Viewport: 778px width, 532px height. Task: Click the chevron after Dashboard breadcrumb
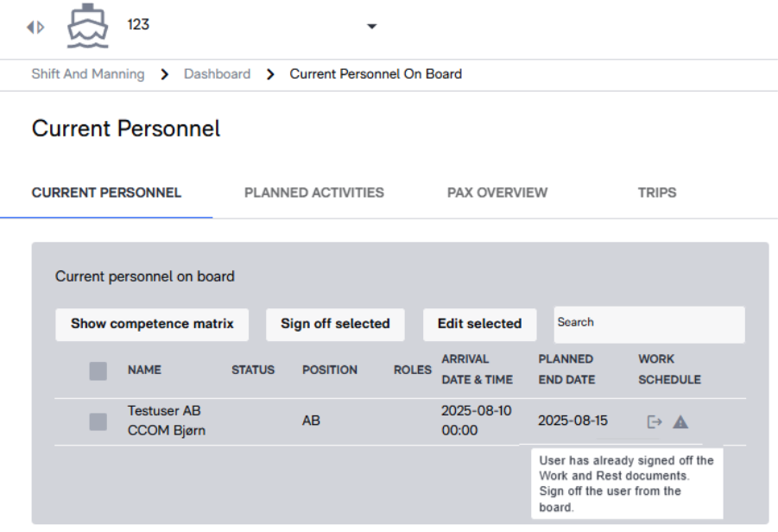pos(270,74)
